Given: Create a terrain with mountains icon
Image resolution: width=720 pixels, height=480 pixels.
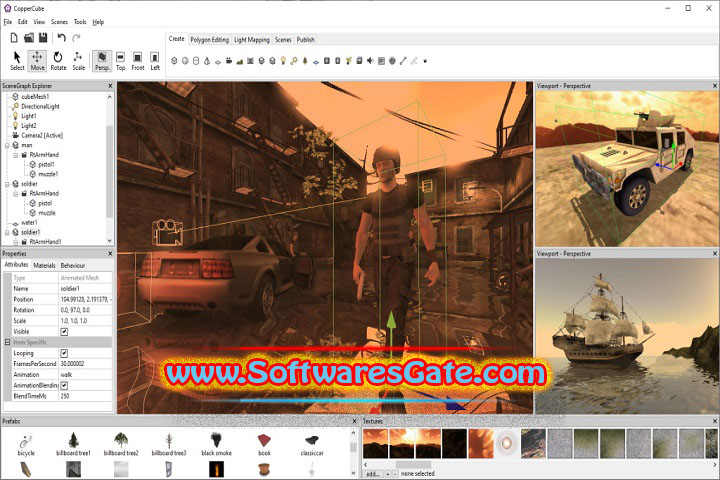Looking at the screenshot, I should pyautogui.click(x=239, y=61).
